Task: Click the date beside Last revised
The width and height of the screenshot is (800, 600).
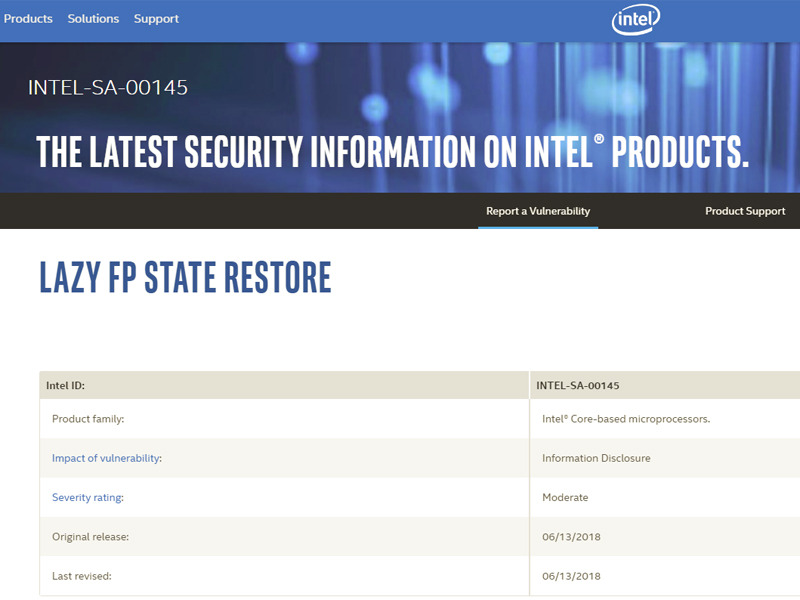Action: point(572,576)
